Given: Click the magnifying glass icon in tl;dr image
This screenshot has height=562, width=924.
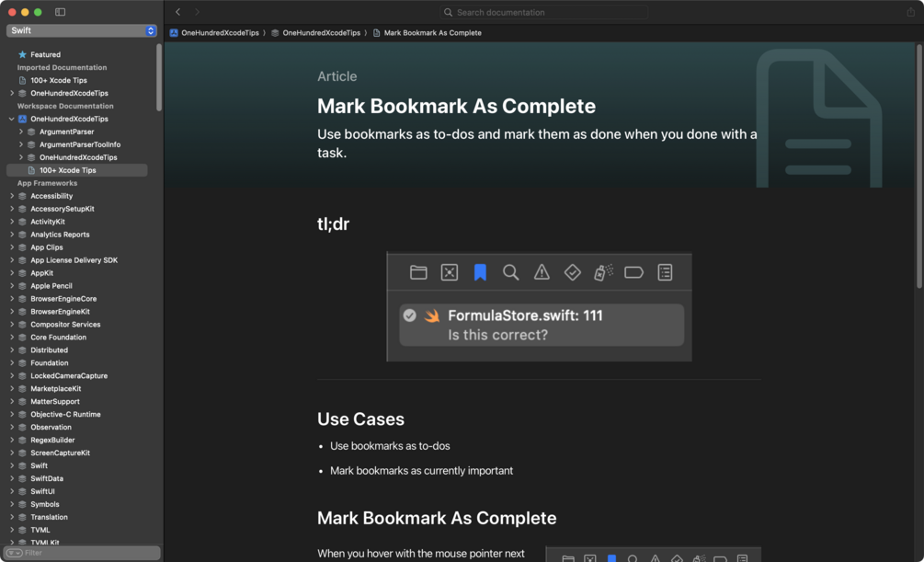Looking at the screenshot, I should click(511, 272).
